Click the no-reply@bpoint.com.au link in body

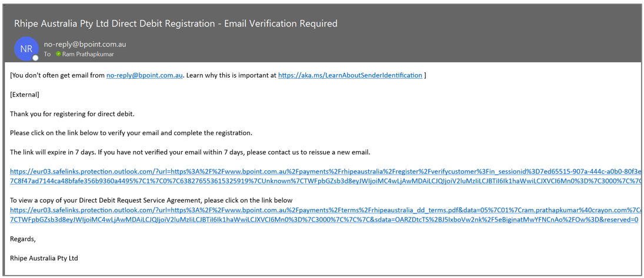point(145,75)
